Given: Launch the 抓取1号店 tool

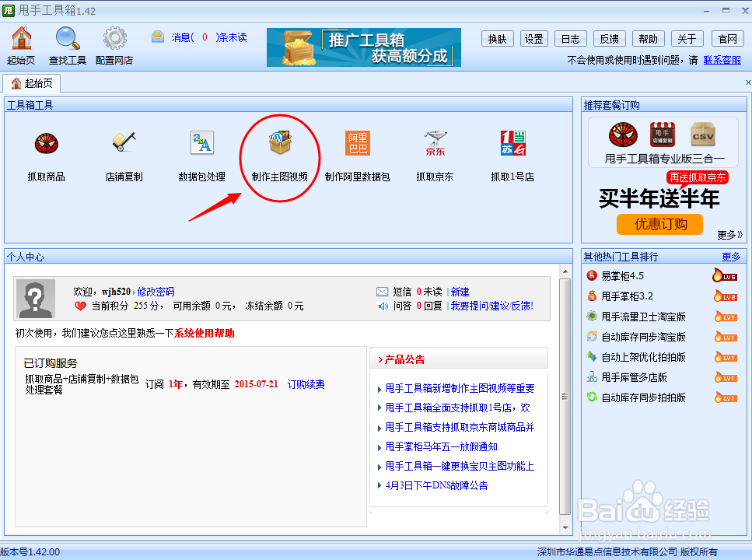Looking at the screenshot, I should (x=512, y=152).
